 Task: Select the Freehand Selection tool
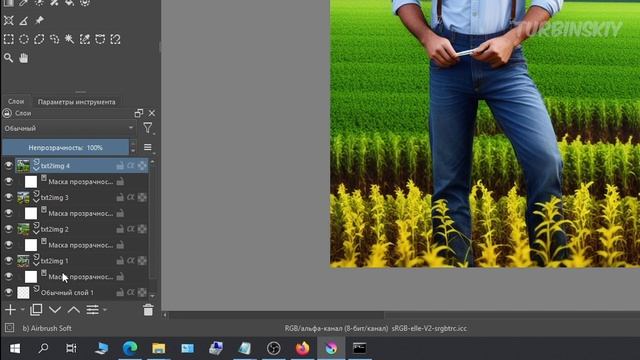tap(54, 39)
